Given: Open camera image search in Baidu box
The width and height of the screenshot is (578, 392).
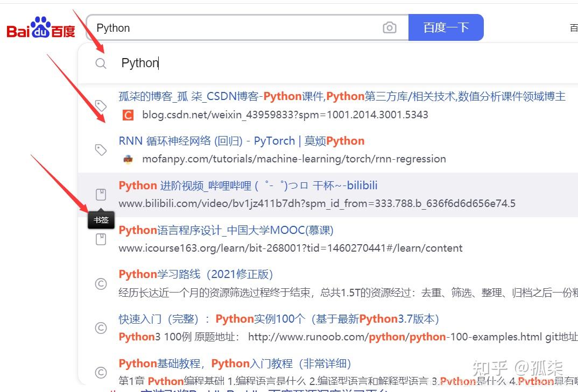Looking at the screenshot, I should pyautogui.click(x=390, y=27).
